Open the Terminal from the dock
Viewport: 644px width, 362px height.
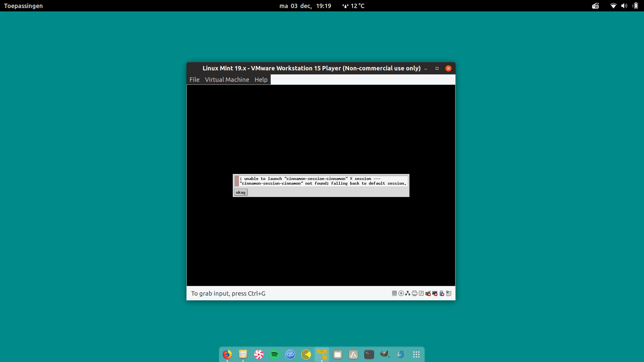pyautogui.click(x=369, y=354)
